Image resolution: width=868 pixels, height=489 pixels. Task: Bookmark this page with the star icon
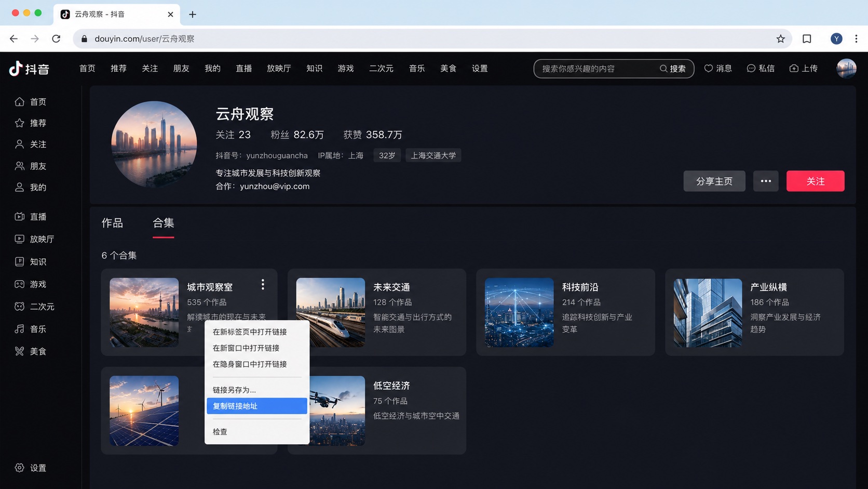[780, 38]
